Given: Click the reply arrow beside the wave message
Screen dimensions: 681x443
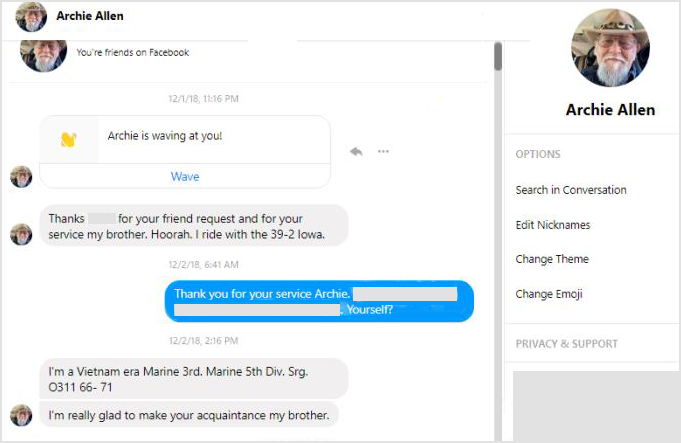Looking at the screenshot, I should (355, 151).
